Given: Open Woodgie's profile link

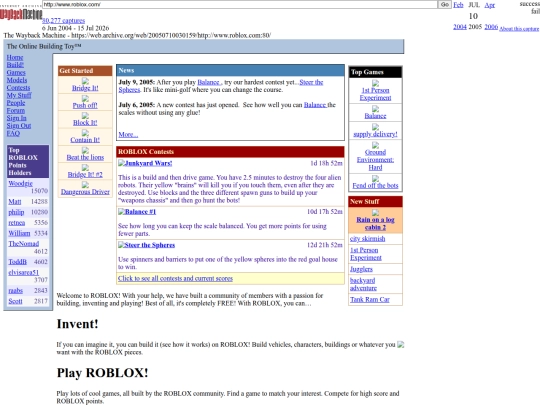Looking at the screenshot, I should (x=20, y=184).
